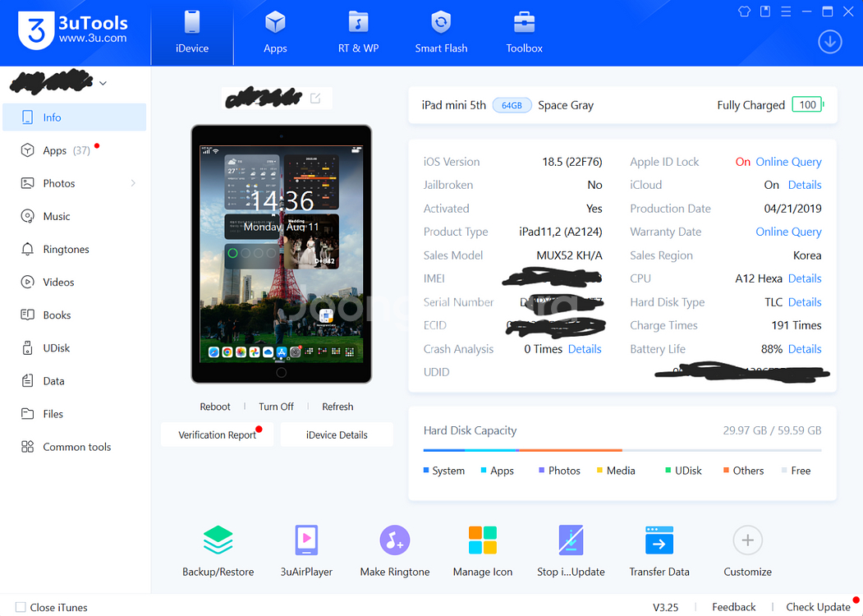Screen dimensions: 863x616
Task: Open the iDevice tab
Action: [192, 33]
